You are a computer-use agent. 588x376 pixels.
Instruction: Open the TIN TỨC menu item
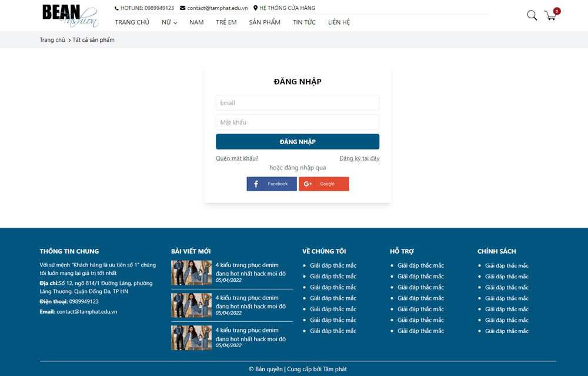click(x=304, y=22)
